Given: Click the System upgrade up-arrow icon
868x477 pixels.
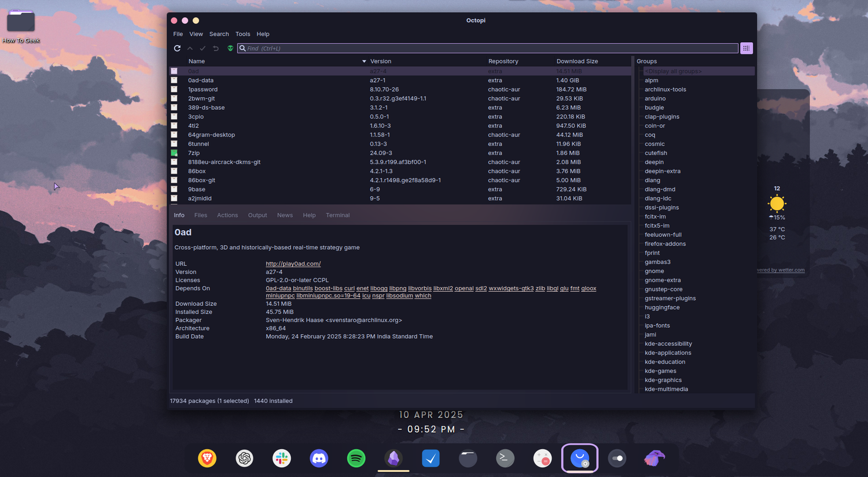Looking at the screenshot, I should (x=190, y=49).
